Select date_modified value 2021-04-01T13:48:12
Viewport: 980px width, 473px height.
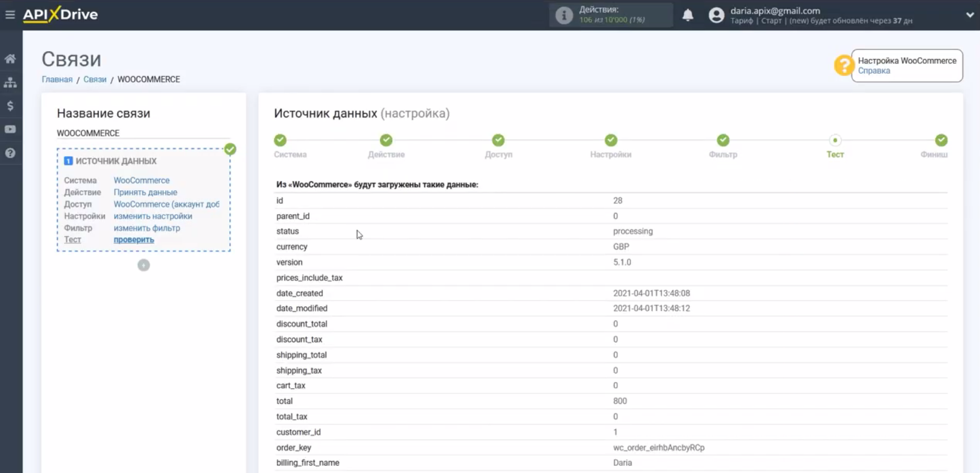tap(651, 308)
